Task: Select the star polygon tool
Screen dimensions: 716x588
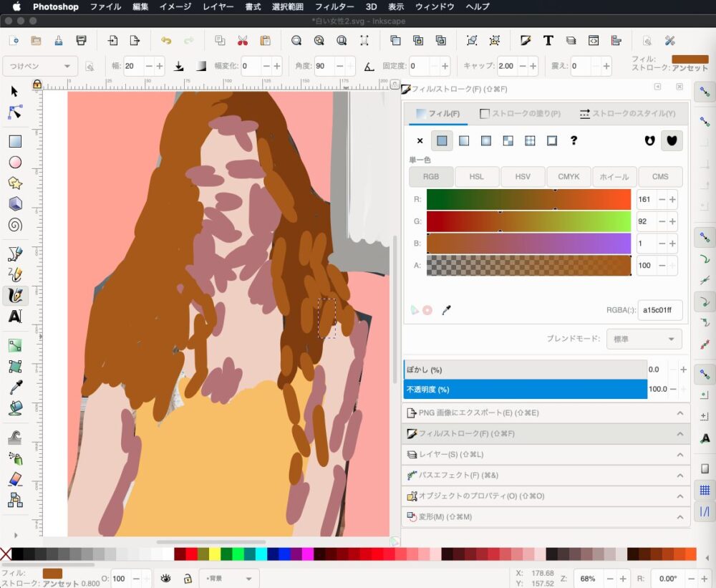Action: click(15, 183)
